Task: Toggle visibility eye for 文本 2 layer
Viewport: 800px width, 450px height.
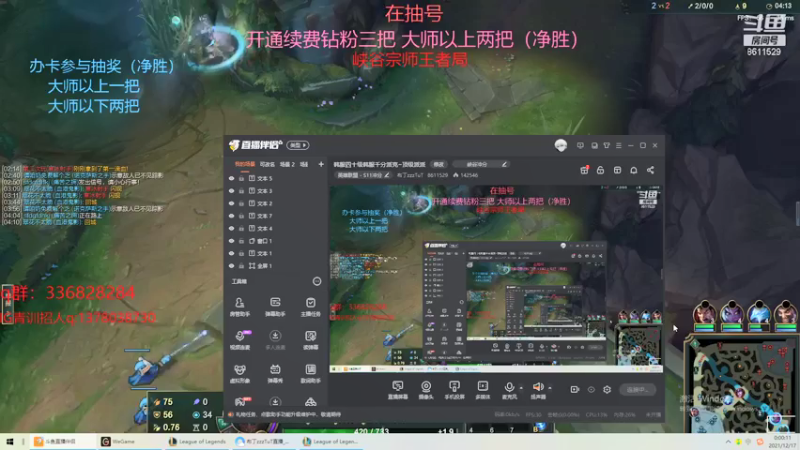Action: coord(232,204)
